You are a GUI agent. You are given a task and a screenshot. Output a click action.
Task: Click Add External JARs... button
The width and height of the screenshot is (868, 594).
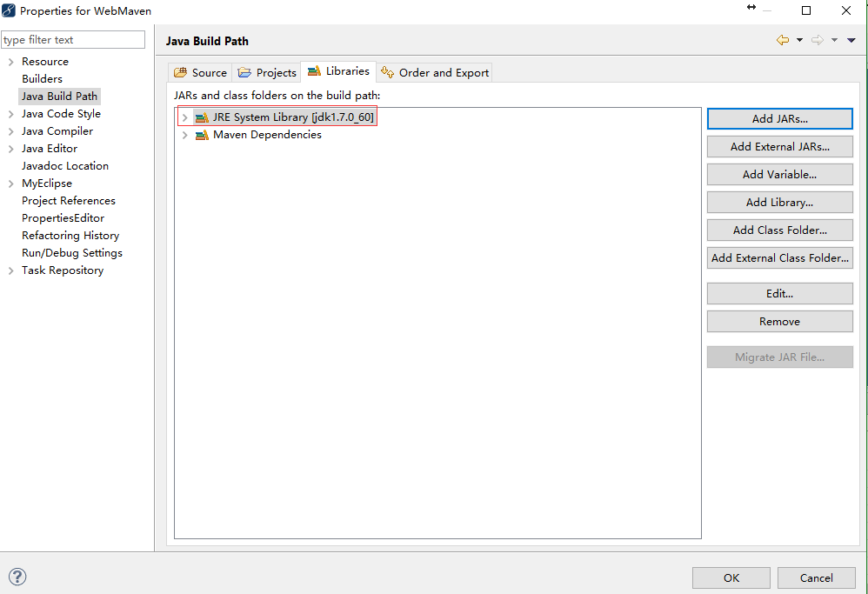coord(779,147)
